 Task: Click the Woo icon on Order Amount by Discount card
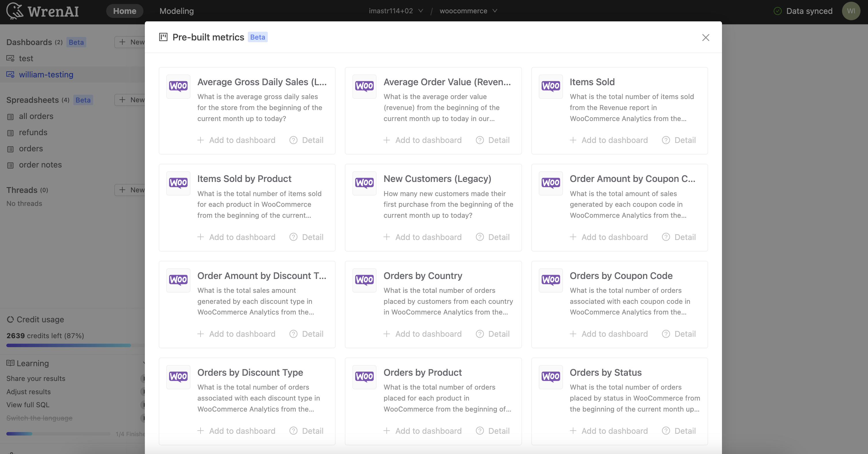(178, 280)
